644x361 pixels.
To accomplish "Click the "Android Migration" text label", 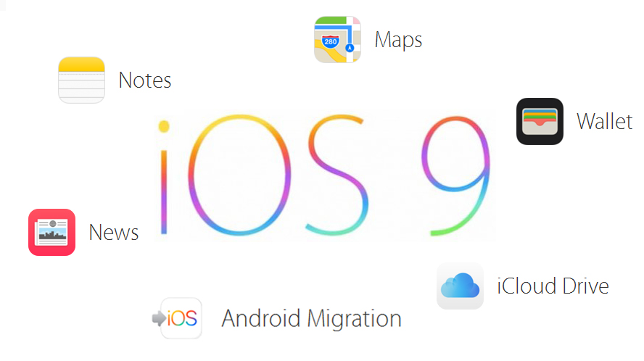I will (312, 319).
